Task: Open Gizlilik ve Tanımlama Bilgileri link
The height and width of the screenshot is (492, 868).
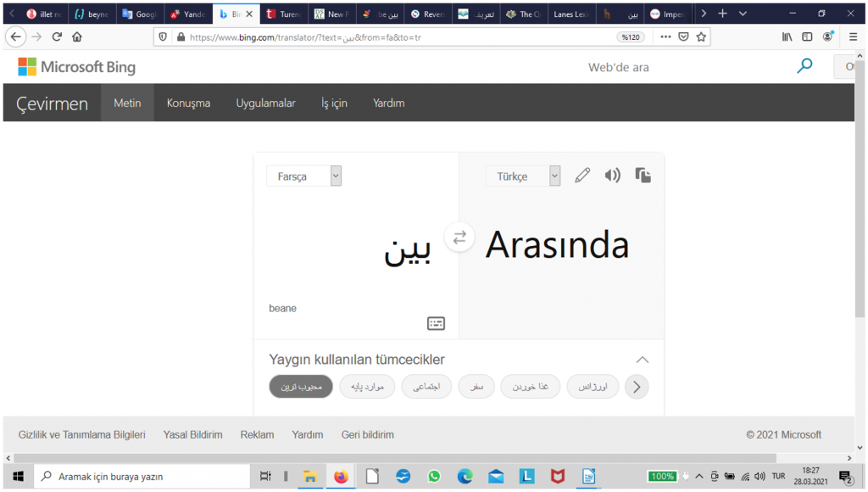Action: [82, 434]
